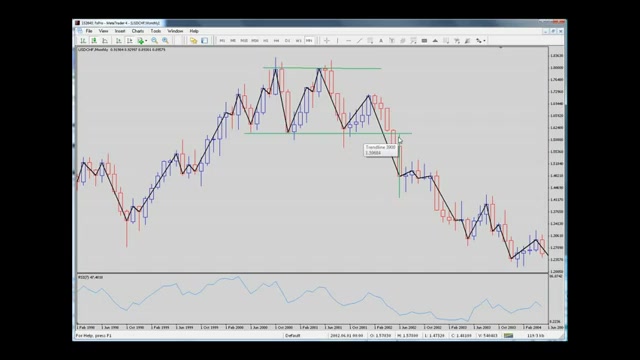Switch to line chart style icon
Viewport: 640px width, 360px height.
point(105,40)
